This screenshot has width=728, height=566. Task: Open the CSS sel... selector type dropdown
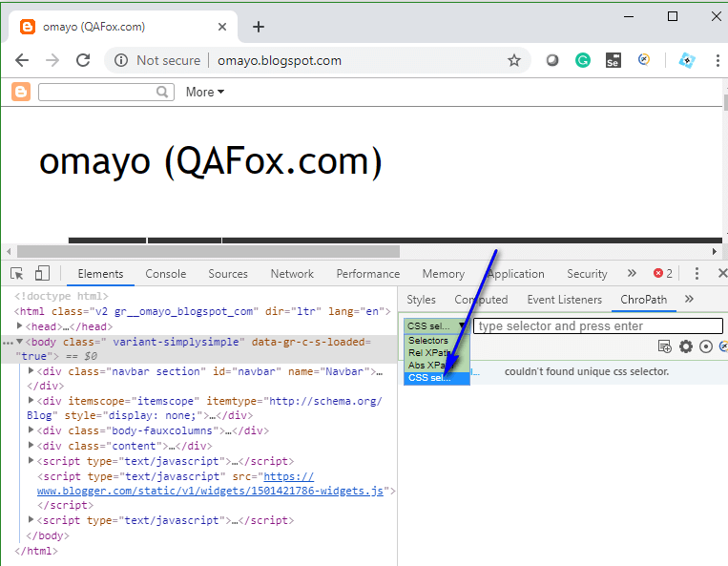tap(436, 325)
